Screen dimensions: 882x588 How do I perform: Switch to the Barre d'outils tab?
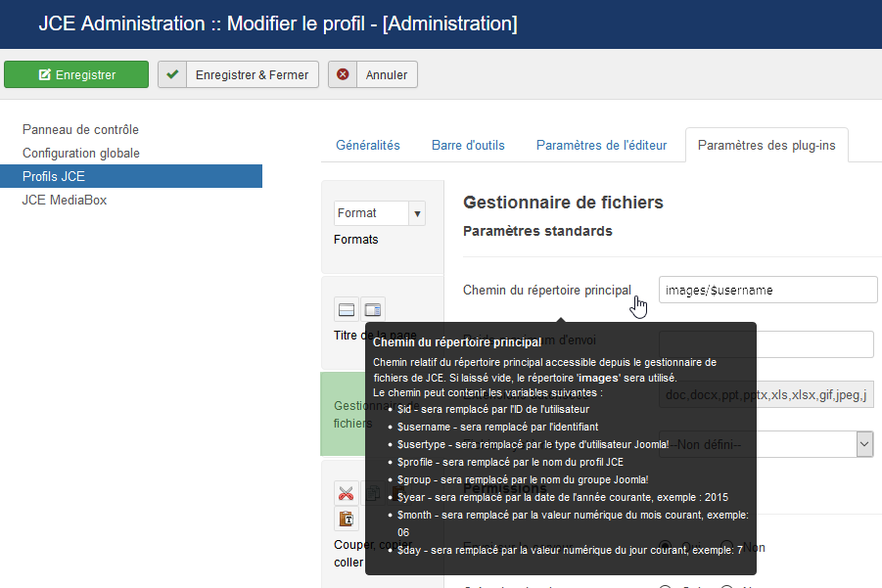(x=468, y=146)
